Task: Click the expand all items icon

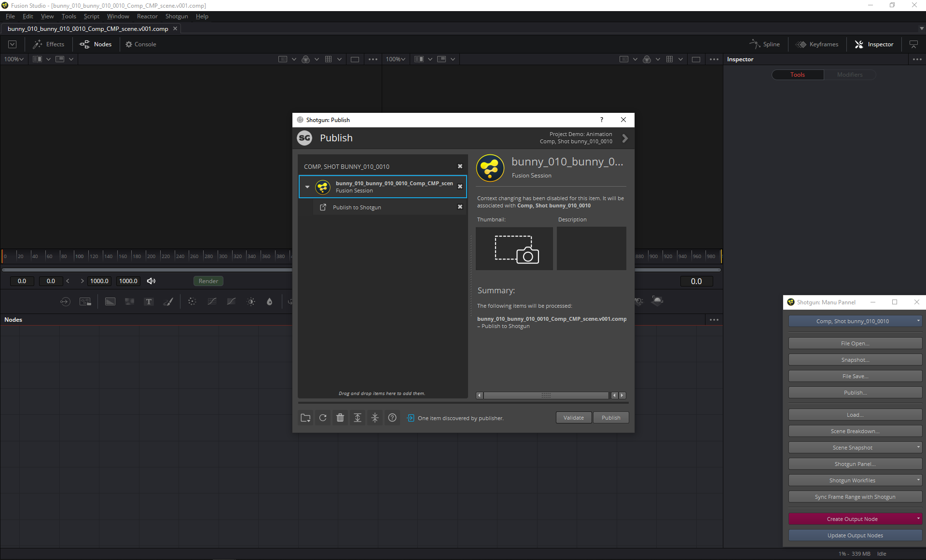Action: pos(358,418)
